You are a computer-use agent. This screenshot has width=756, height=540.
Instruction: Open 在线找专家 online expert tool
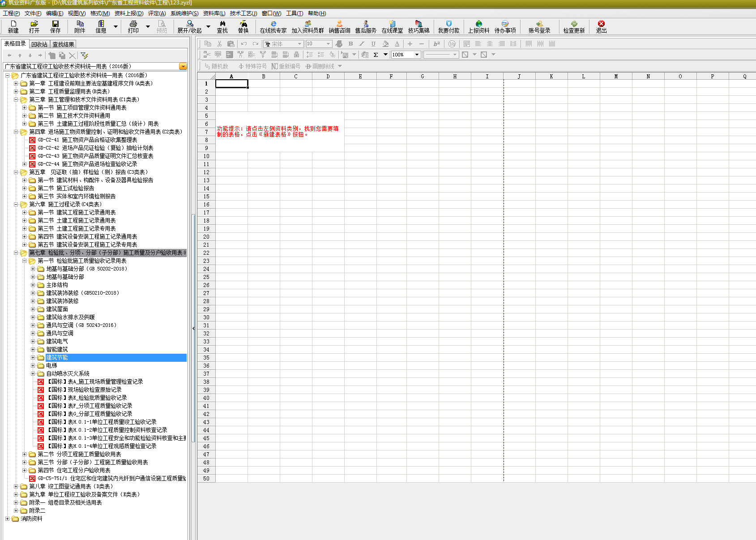(273, 27)
